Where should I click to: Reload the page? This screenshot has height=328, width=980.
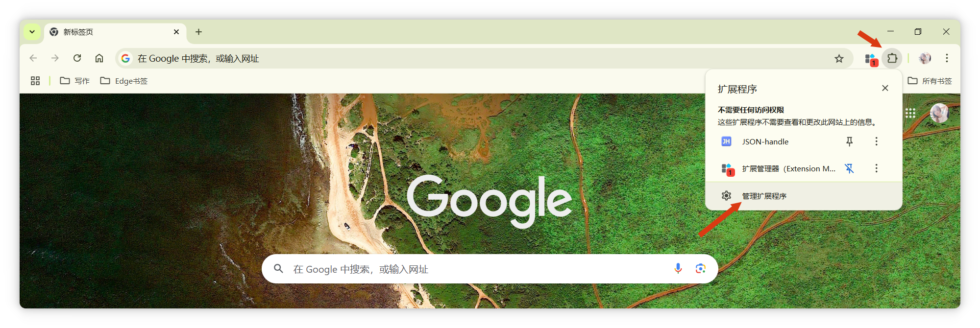77,58
